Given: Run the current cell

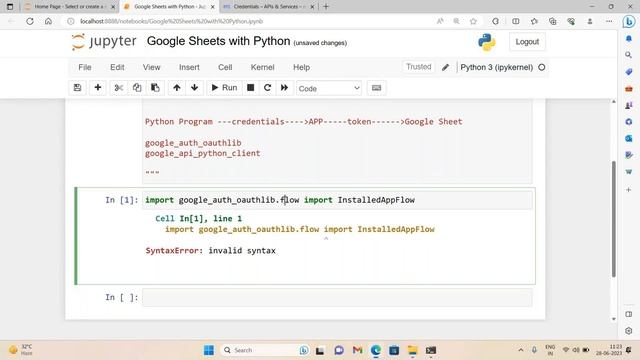Looking at the screenshot, I should (x=224, y=88).
